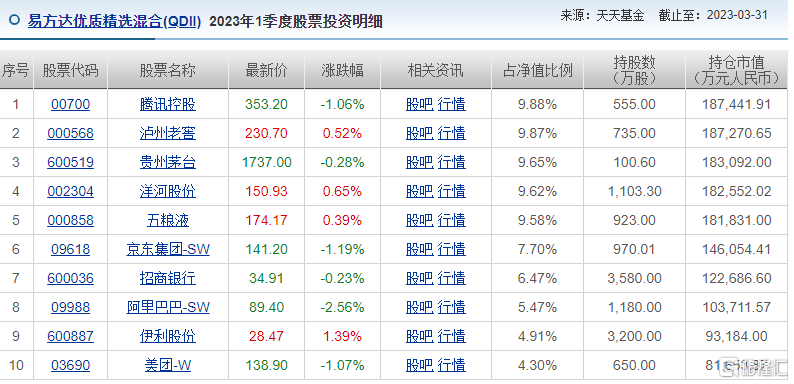This screenshot has width=794, height=384.
Task: Open 股吧 for 腾讯控股 row
Action: tap(420, 104)
